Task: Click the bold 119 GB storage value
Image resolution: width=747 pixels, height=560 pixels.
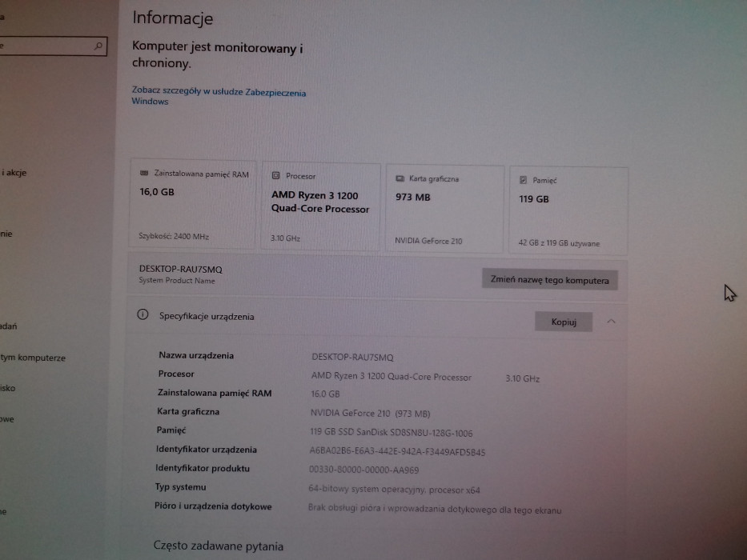Action: click(533, 199)
